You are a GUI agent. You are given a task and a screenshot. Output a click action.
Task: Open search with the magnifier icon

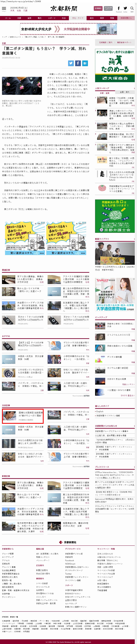click(x=132, y=9)
